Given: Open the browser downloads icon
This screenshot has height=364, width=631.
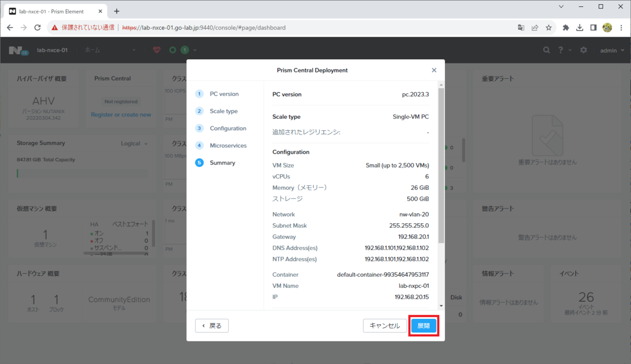Looking at the screenshot, I should click(x=579, y=27).
